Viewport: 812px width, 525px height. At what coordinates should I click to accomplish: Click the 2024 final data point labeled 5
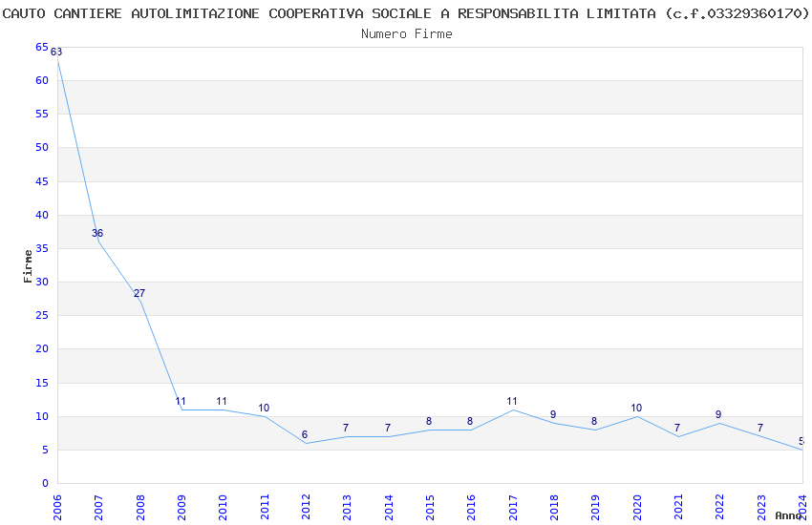(801, 450)
